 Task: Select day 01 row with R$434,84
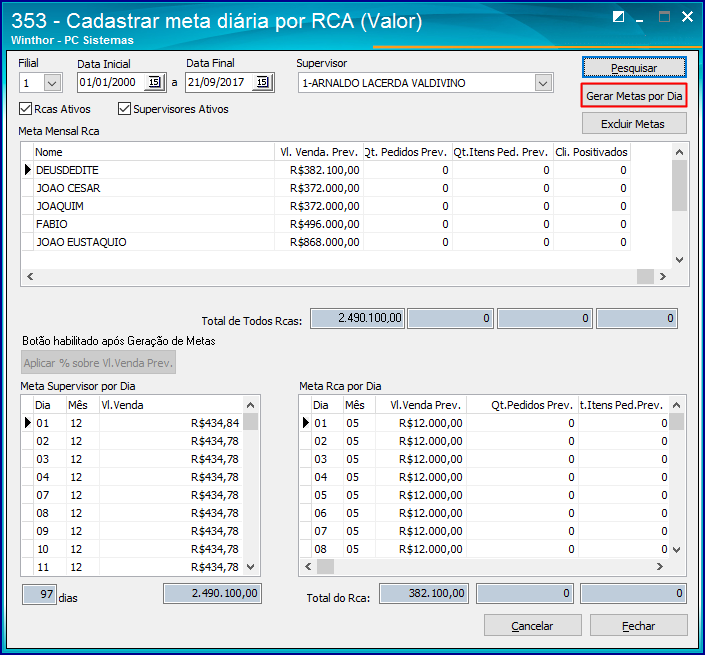tap(133, 423)
